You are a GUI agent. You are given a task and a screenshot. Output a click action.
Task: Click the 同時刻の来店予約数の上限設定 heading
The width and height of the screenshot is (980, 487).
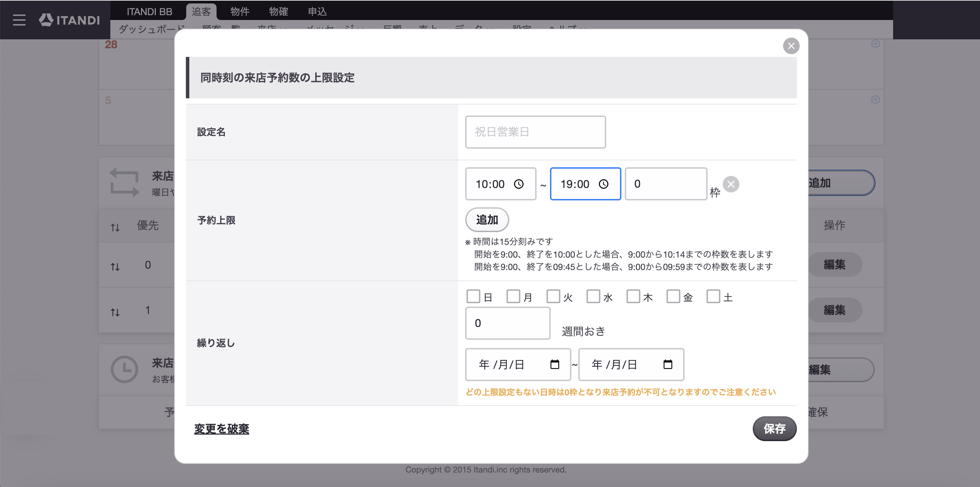[x=277, y=78]
